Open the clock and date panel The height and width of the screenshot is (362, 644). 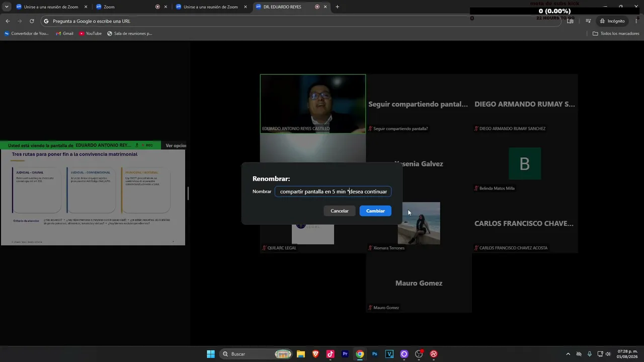[x=627, y=354]
